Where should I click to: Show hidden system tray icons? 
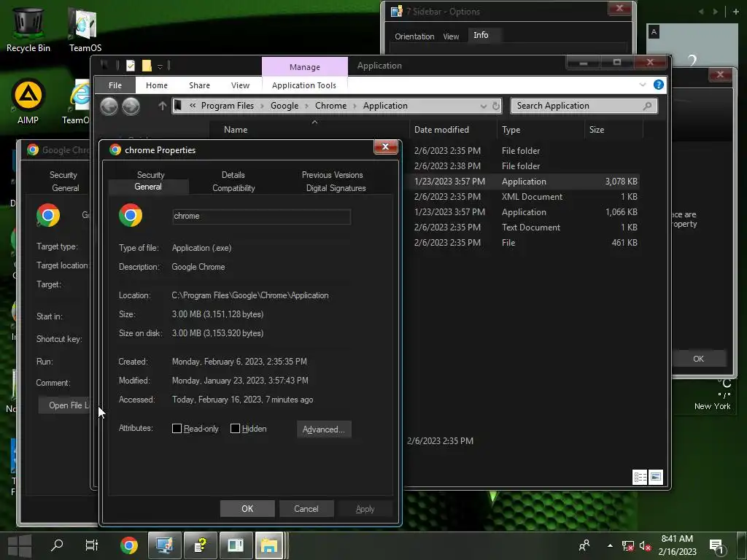click(x=611, y=545)
